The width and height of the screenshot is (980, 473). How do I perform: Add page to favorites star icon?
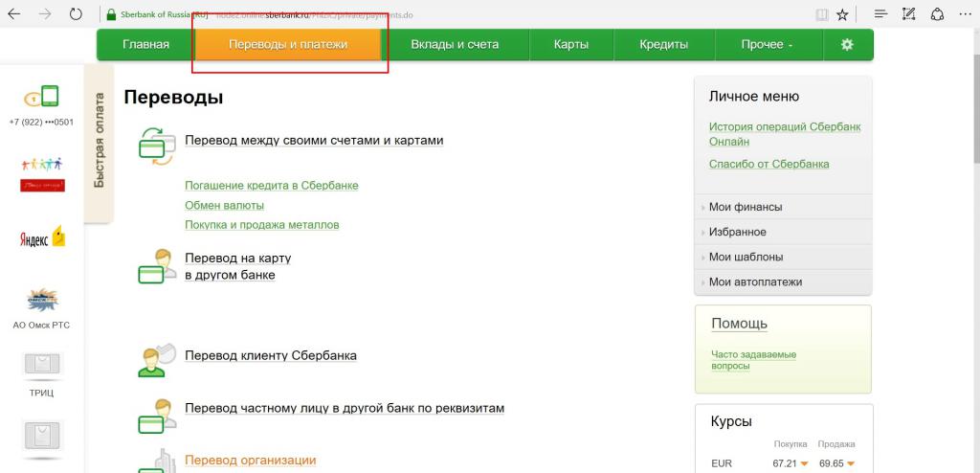842,14
